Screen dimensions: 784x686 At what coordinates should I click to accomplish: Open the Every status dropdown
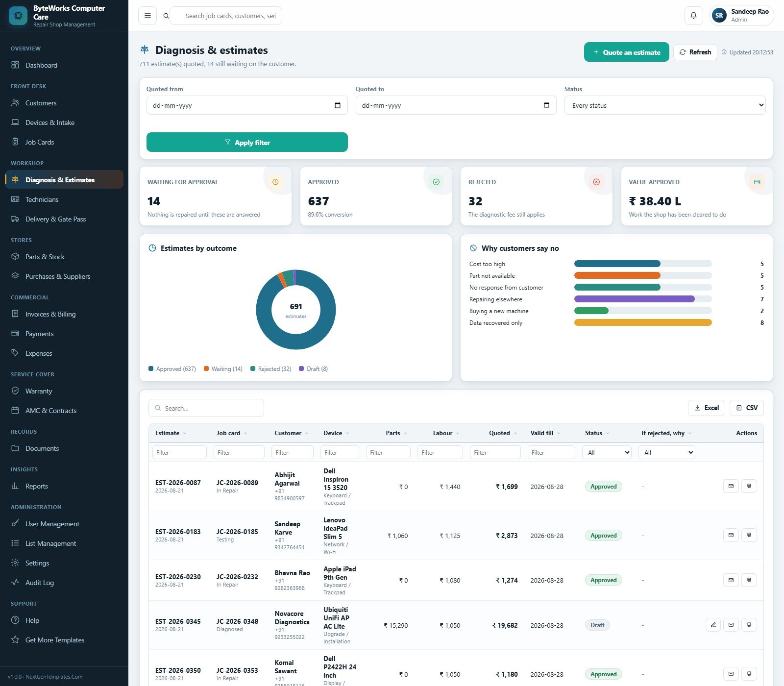665,105
